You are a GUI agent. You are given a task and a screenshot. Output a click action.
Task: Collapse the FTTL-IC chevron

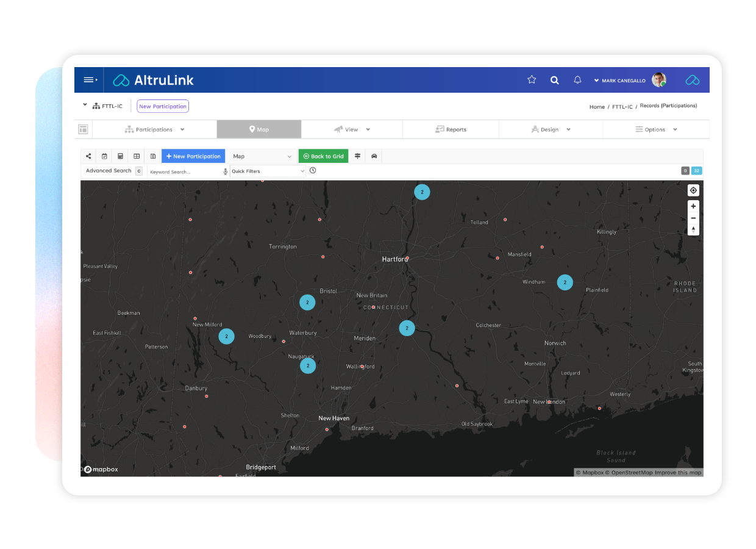(85, 105)
